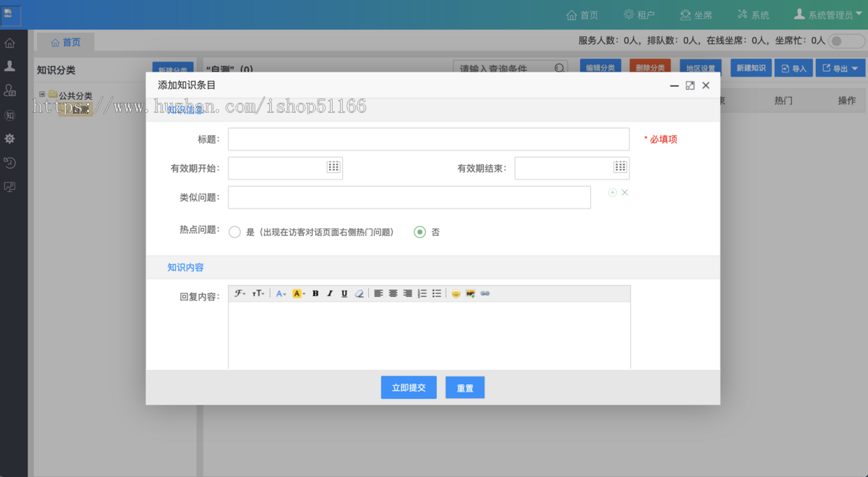This screenshot has height=477, width=868.
Task: Open the 系统管理员 user dropdown
Action: (x=828, y=14)
